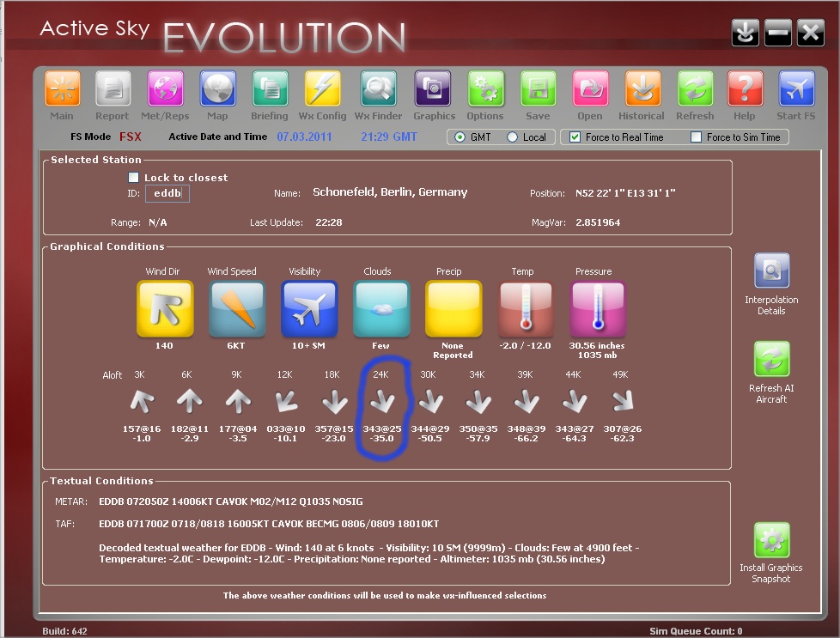Open Interpolation Details icon
This screenshot has width=840, height=638.
point(771,270)
